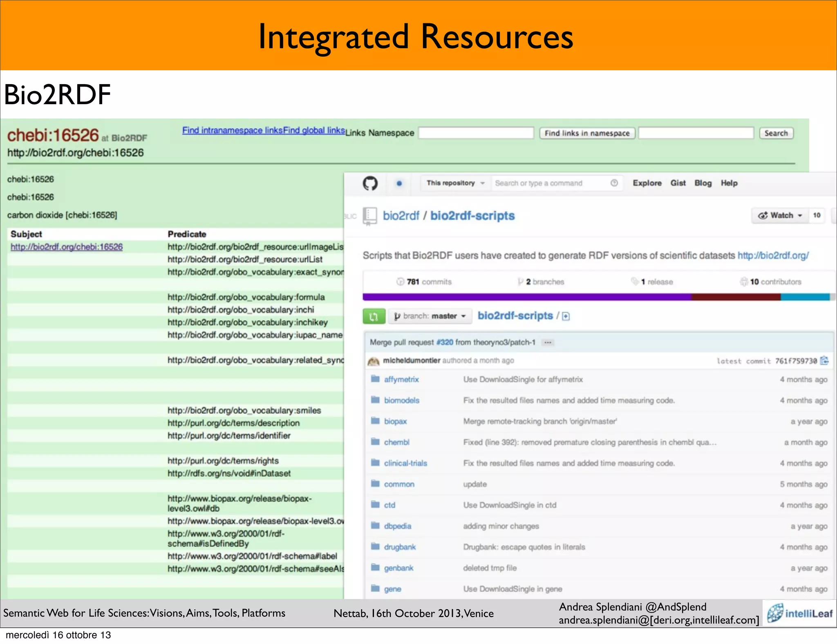This screenshot has height=644, width=837.
Task: Copy the latest commit SHA clipboard icon
Action: pos(825,360)
